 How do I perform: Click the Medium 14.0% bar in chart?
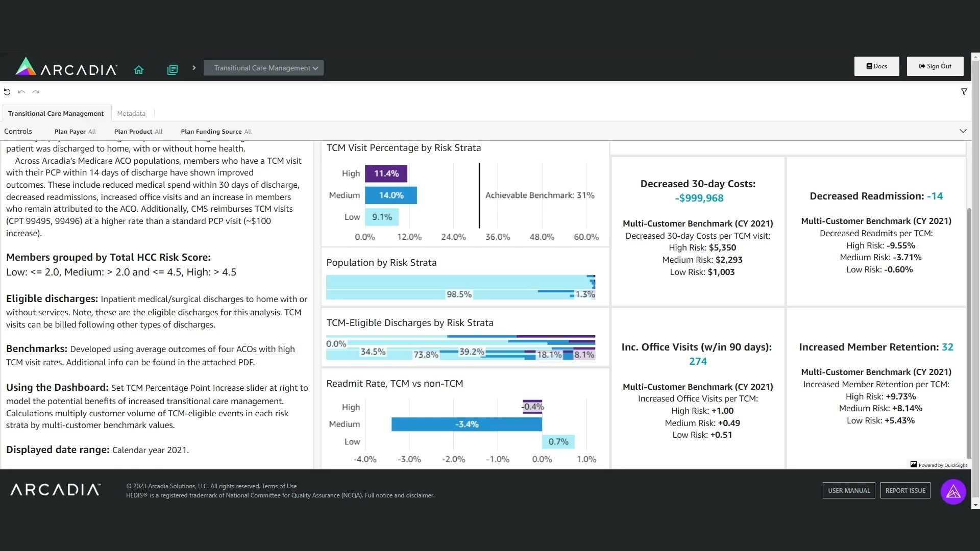391,195
